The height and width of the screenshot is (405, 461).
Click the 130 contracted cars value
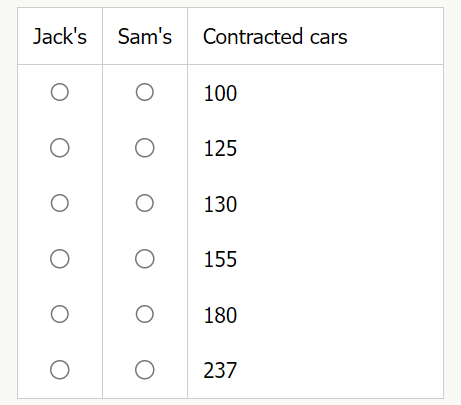(220, 204)
